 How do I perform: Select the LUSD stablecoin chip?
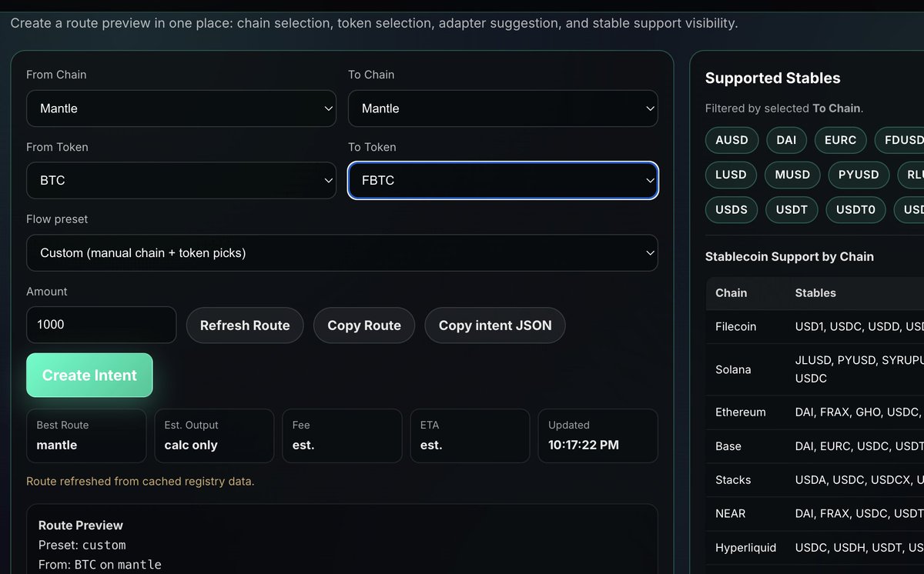coord(731,175)
